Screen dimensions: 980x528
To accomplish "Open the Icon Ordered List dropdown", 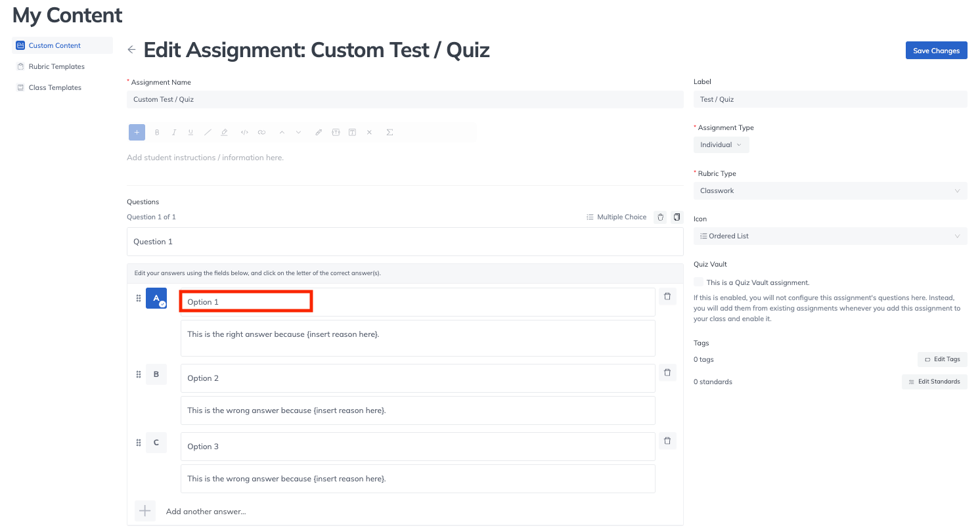I will coord(830,236).
